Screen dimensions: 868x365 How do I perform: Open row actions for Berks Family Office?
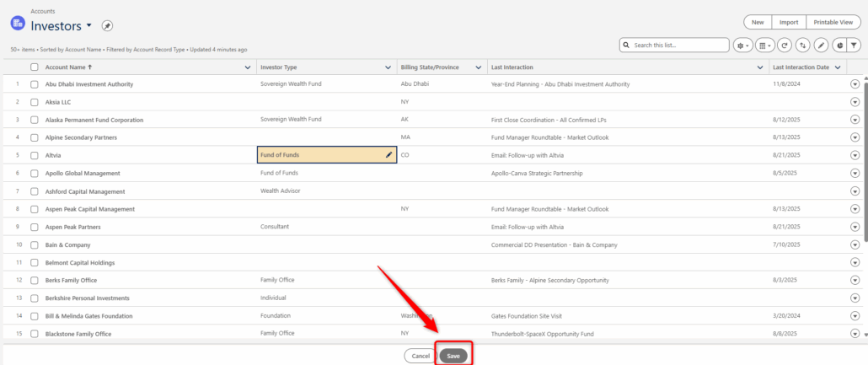coord(855,280)
